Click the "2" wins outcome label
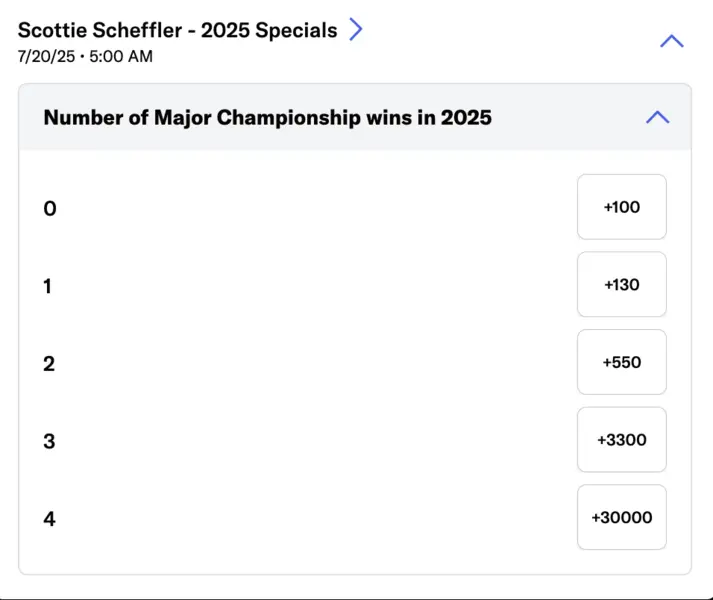Image resolution: width=713 pixels, height=600 pixels. pyautogui.click(x=49, y=363)
